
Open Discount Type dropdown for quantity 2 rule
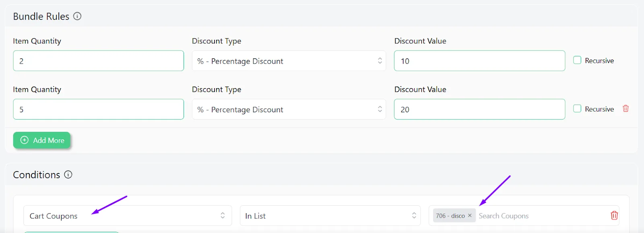click(289, 61)
